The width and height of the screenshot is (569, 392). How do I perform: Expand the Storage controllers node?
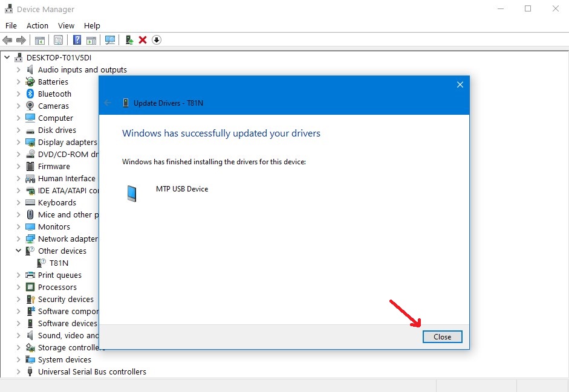pos(19,347)
